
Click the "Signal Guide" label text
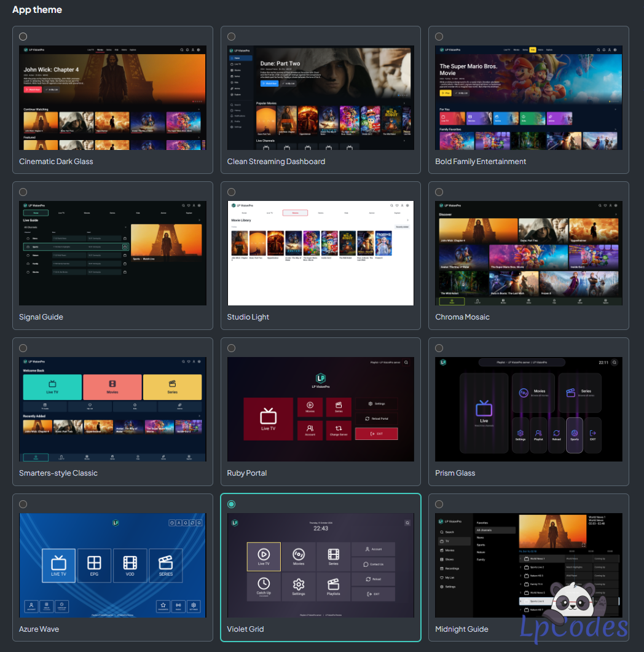(41, 317)
